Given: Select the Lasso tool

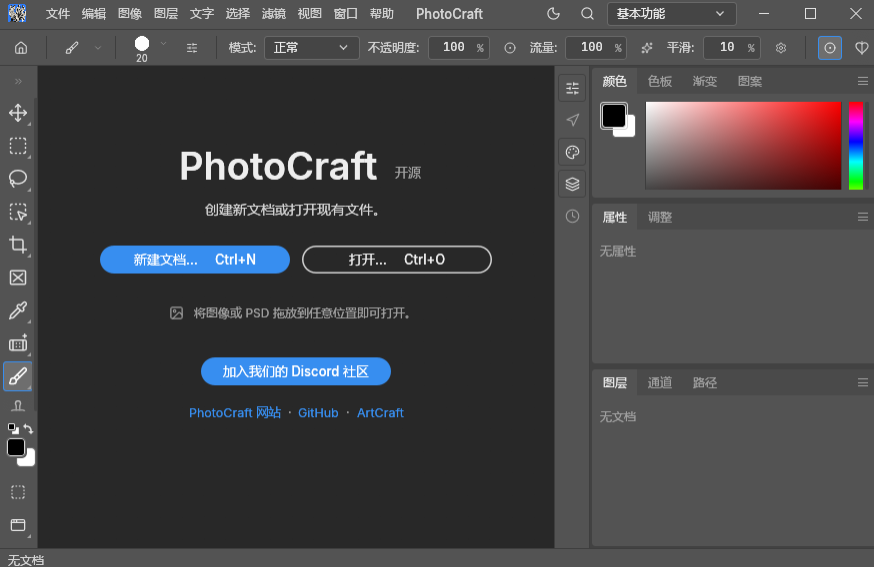Looking at the screenshot, I should (x=18, y=179).
